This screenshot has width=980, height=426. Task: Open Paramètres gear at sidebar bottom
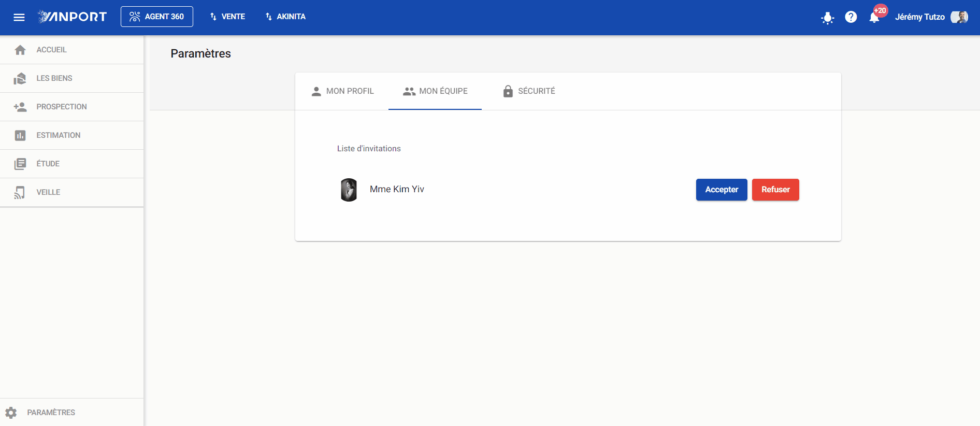[x=11, y=413]
